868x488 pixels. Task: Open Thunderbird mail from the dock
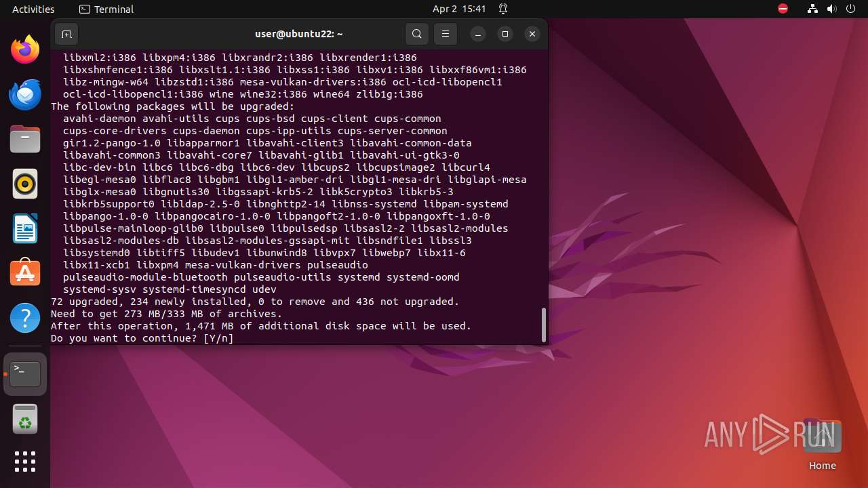coord(25,94)
